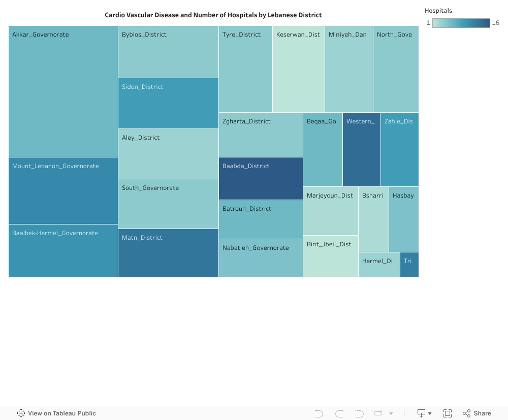Open the View on Tableau Public link

pos(61,413)
